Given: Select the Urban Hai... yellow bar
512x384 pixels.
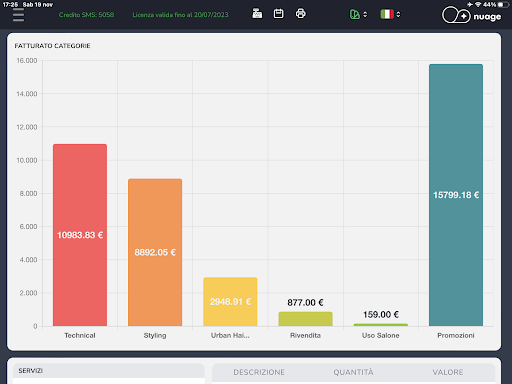Looking at the screenshot, I should (230, 302).
